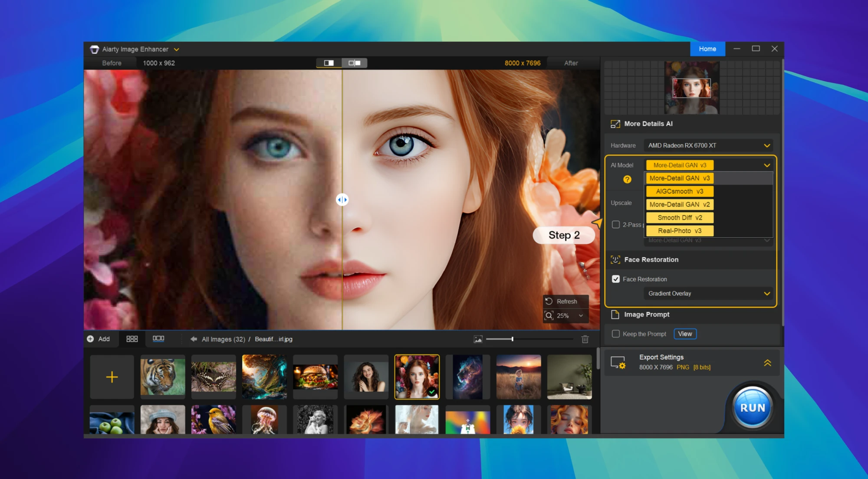Switch to filmstrip view layout

coord(159,339)
